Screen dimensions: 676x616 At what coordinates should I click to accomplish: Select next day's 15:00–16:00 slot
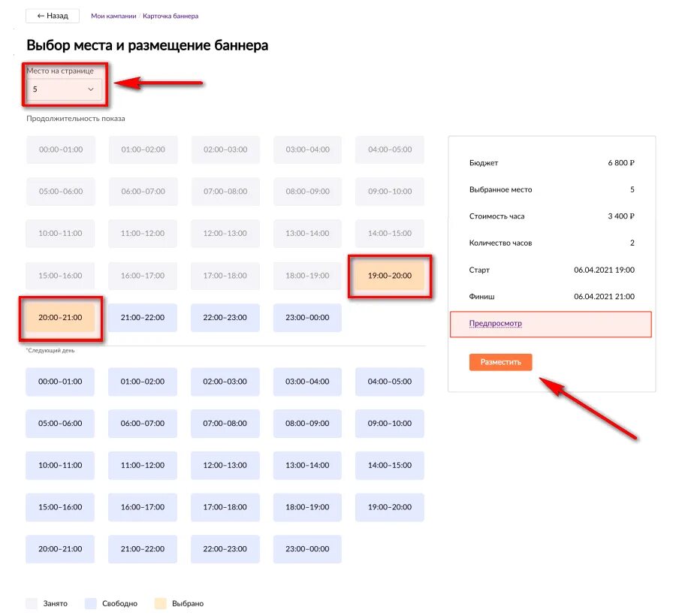pos(60,507)
